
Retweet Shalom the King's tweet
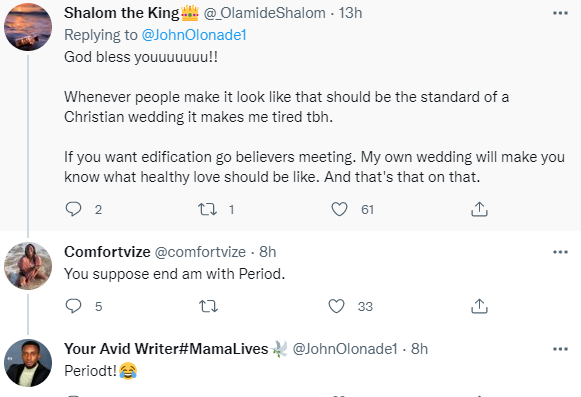pos(208,209)
